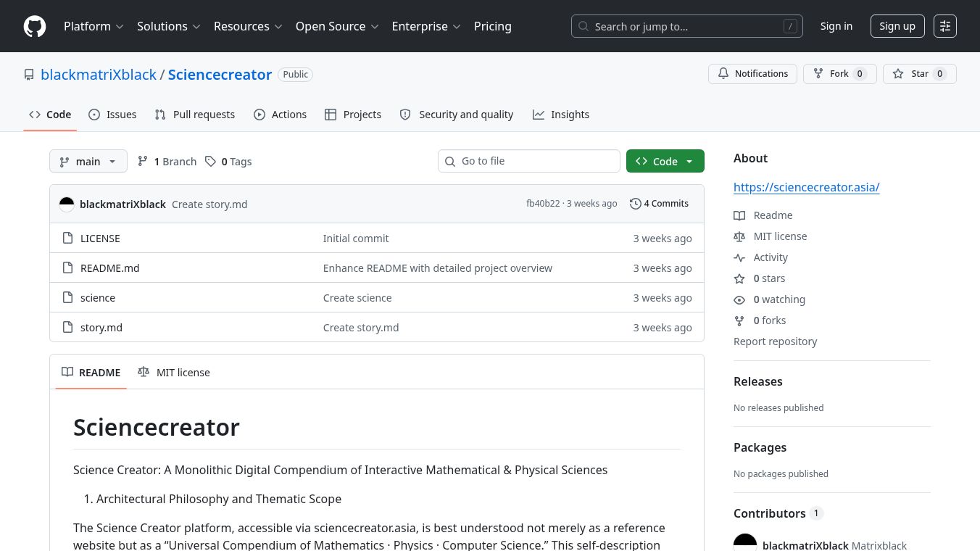Expand the Enterprise menu

pyautogui.click(x=426, y=26)
